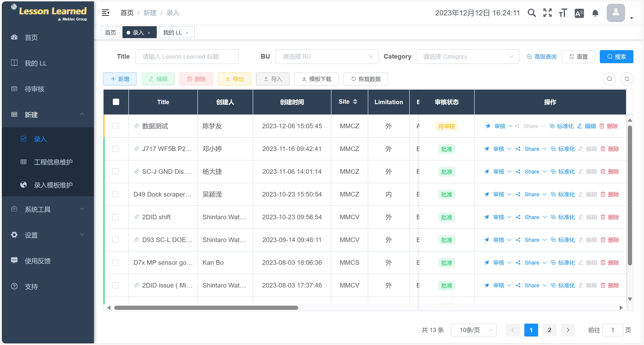Check the D49 Dock scraper row checkbox
Image resolution: width=644 pixels, height=345 pixels.
(116, 194)
